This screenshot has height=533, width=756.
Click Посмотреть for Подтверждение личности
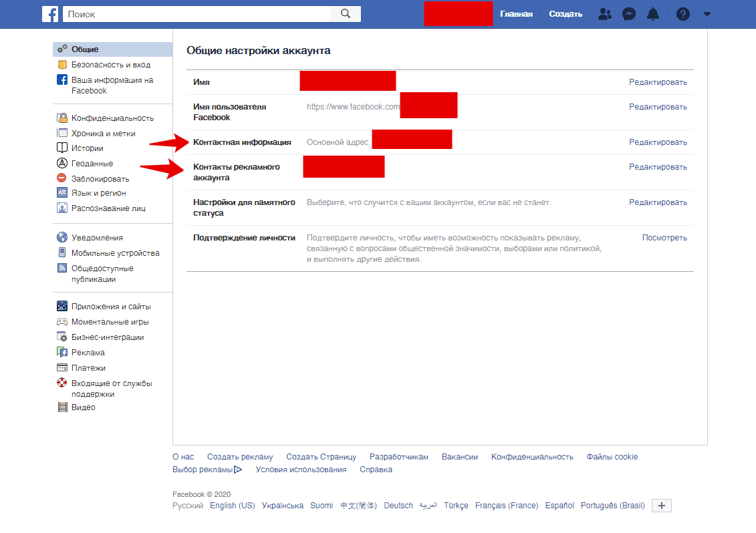click(664, 238)
